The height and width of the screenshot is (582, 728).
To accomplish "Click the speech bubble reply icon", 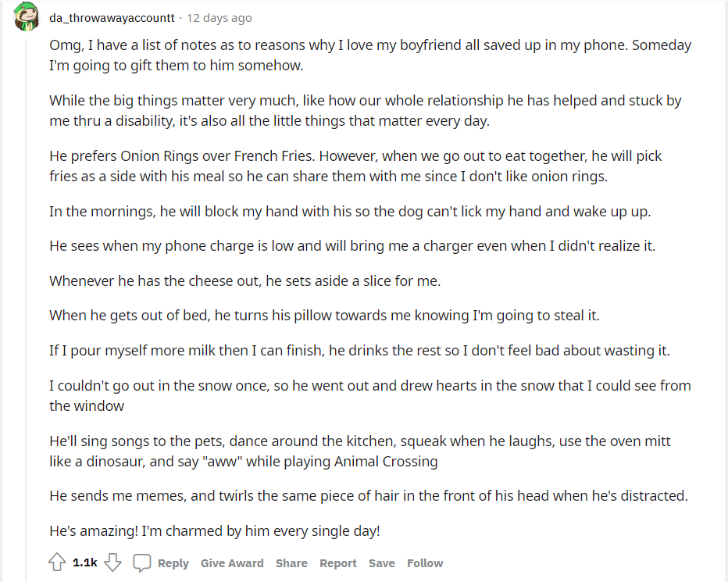I will [x=141, y=562].
